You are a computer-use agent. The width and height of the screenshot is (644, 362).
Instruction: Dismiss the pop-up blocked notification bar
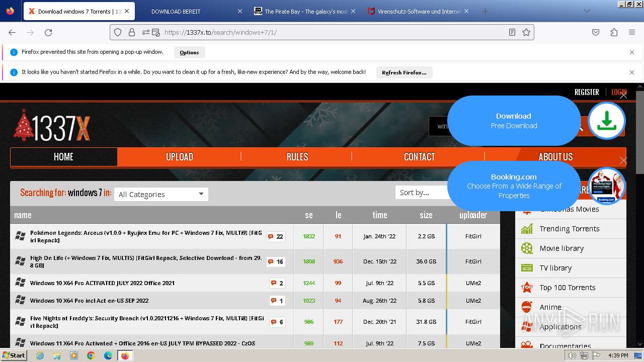(x=632, y=52)
